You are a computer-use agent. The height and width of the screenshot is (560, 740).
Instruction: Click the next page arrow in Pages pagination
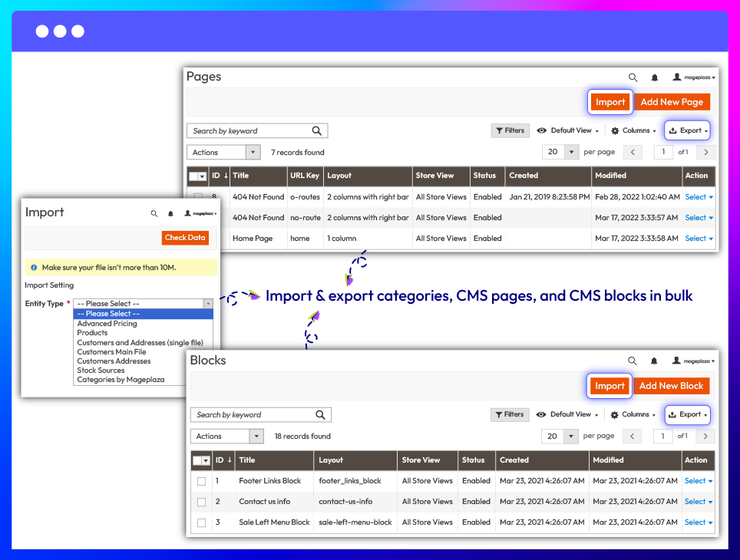[x=705, y=152]
